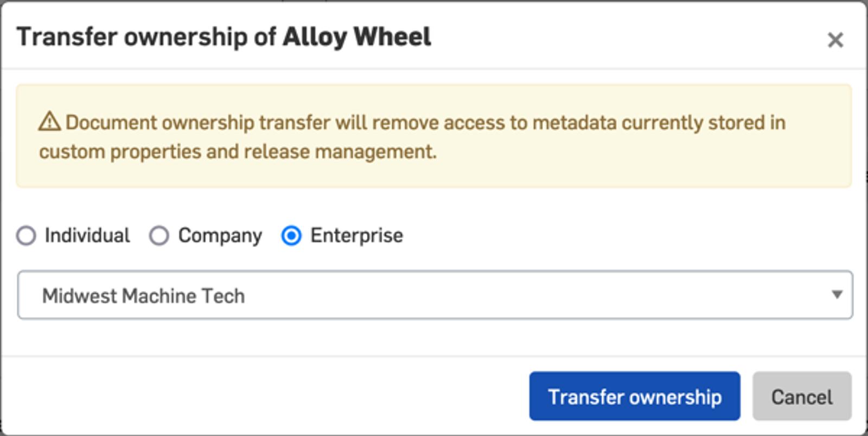868x436 pixels.
Task: Select the Enterprise radio button
Action: coord(291,236)
